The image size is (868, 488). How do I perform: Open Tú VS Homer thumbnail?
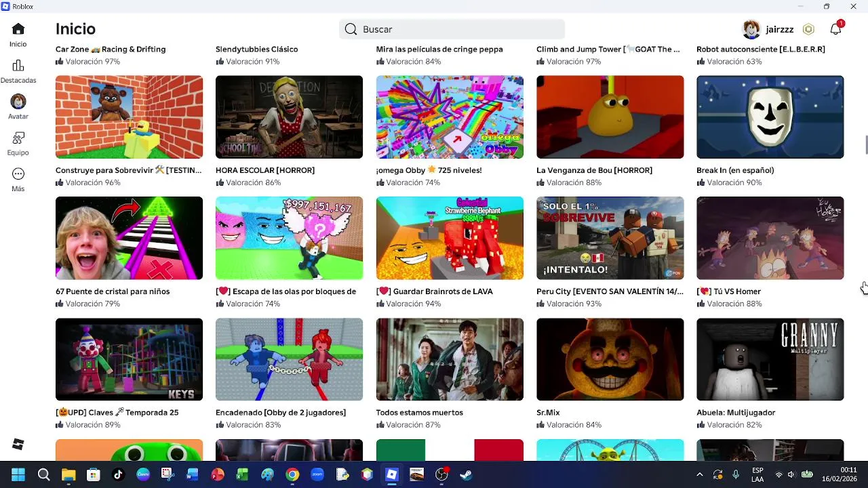coord(770,238)
